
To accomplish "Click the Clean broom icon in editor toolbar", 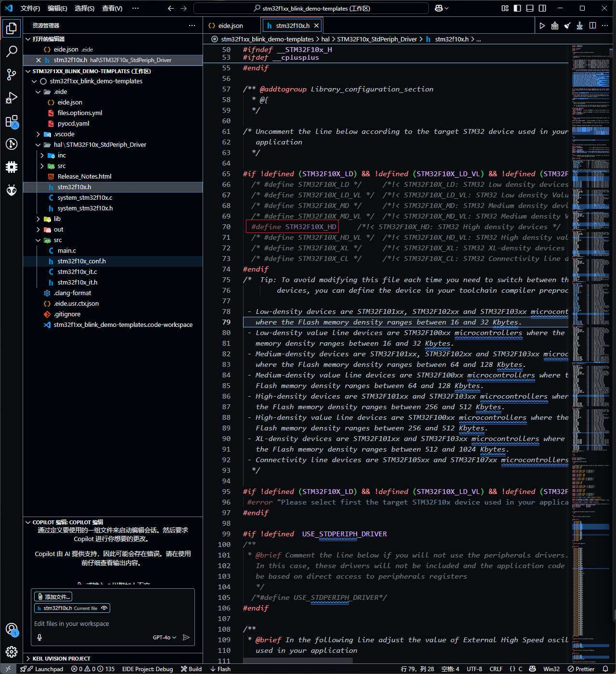I will click(567, 26).
